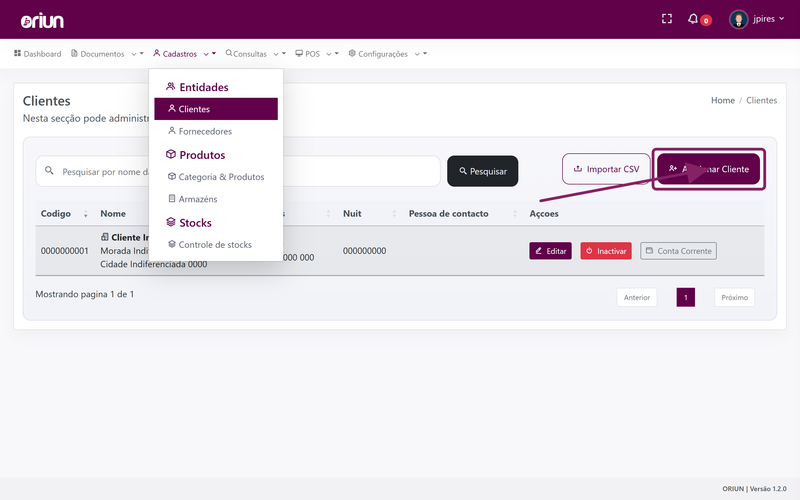Click ORIUN Versão 1.2.0 footer text
This screenshot has height=500, width=800.
coord(755,489)
